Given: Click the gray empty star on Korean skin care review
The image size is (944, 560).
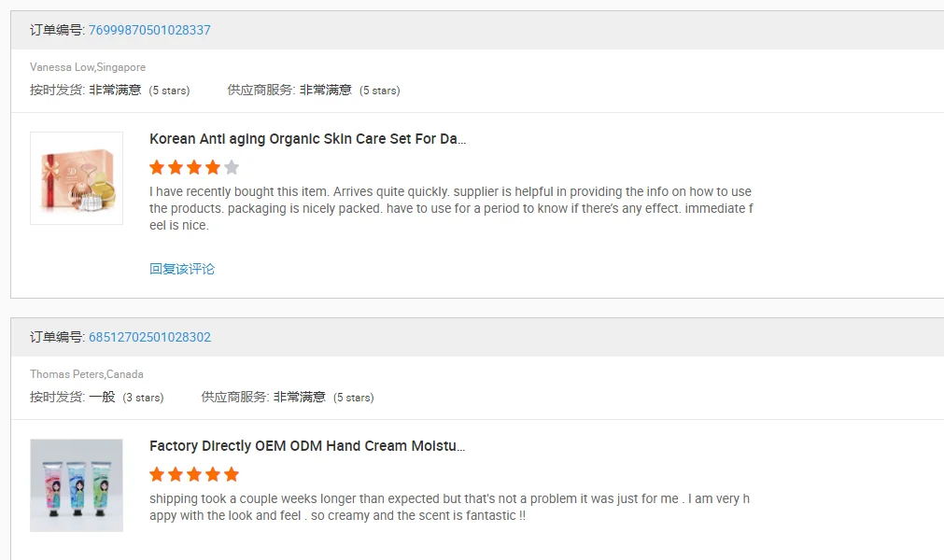Looking at the screenshot, I should click(232, 168).
